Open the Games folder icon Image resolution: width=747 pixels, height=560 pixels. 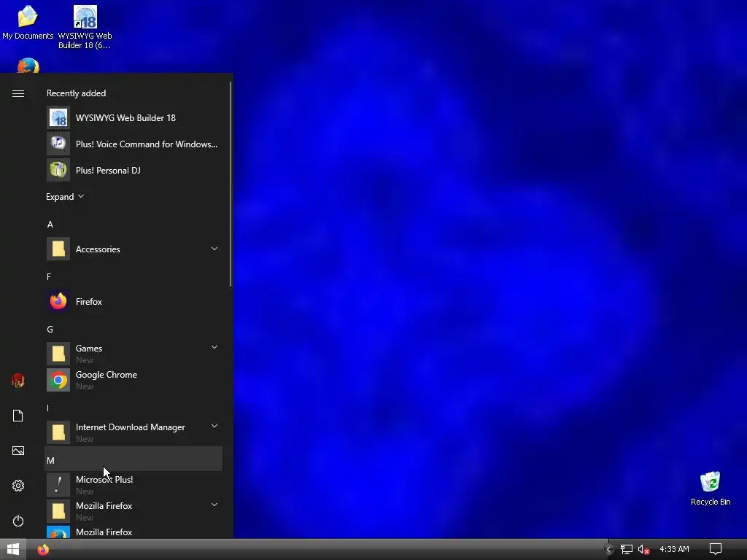click(x=58, y=354)
